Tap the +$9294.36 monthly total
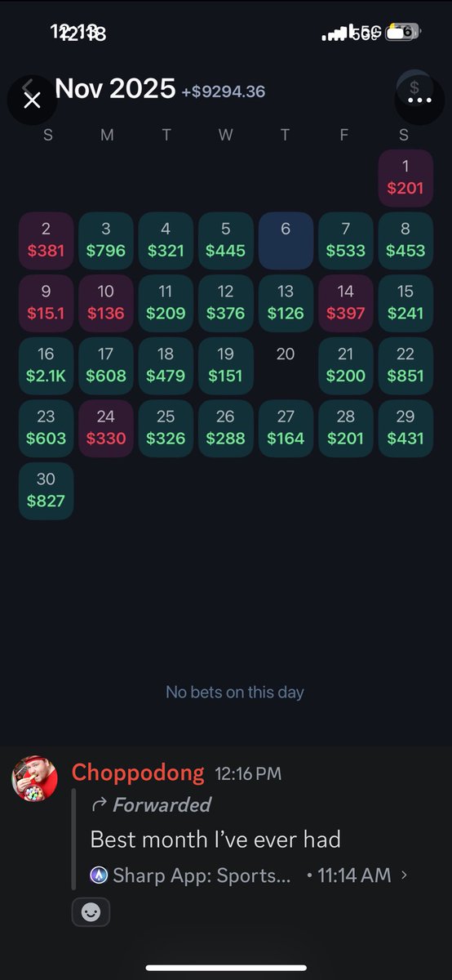The width and height of the screenshot is (452, 980). coord(224,91)
